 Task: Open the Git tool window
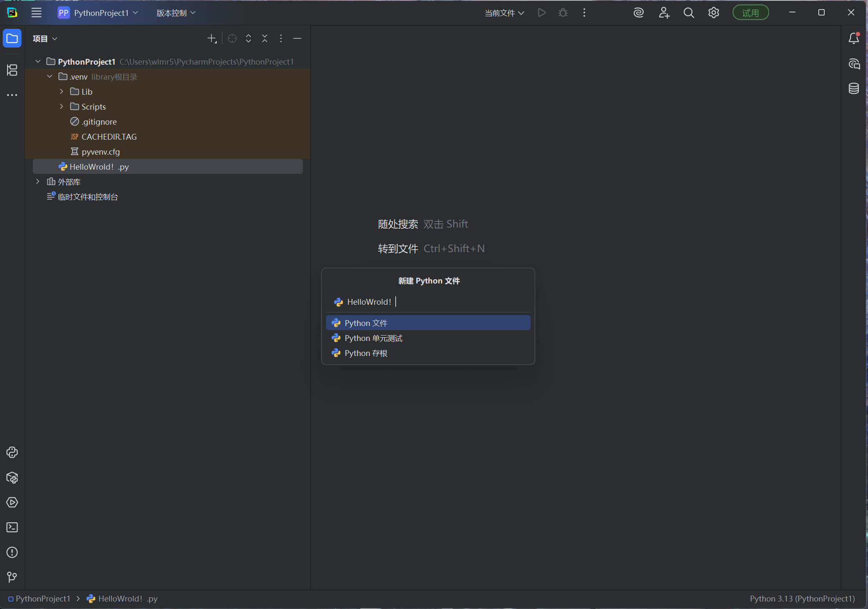click(x=12, y=577)
